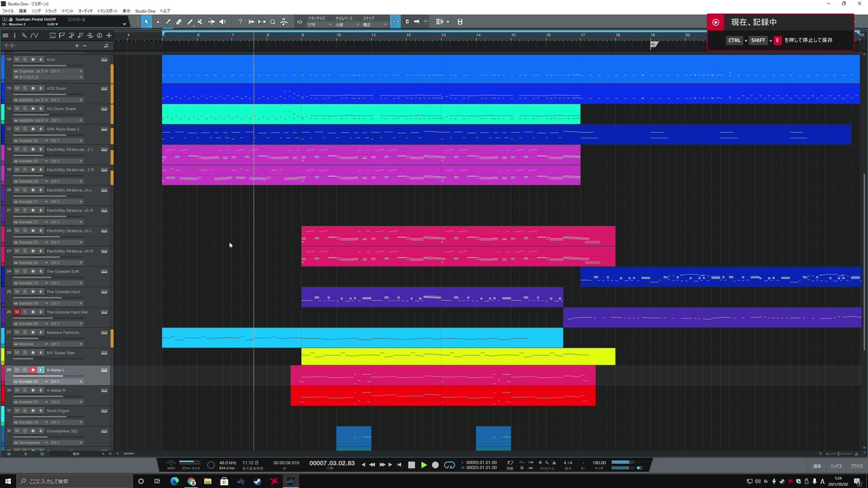
Task: Open Kontakt 20 instrument dropdown
Action: pos(31,140)
